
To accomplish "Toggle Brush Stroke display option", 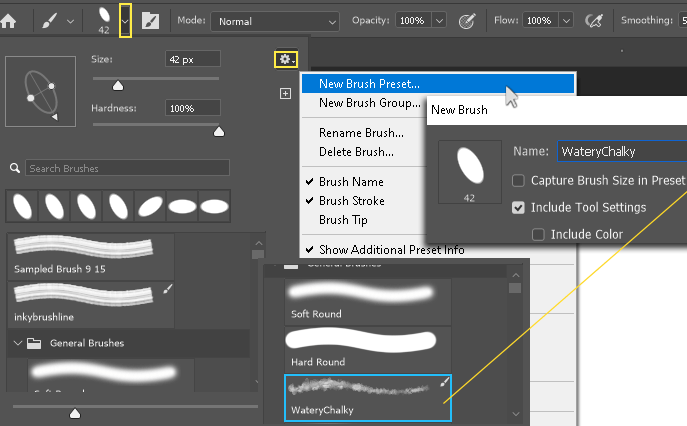I will coord(352,201).
